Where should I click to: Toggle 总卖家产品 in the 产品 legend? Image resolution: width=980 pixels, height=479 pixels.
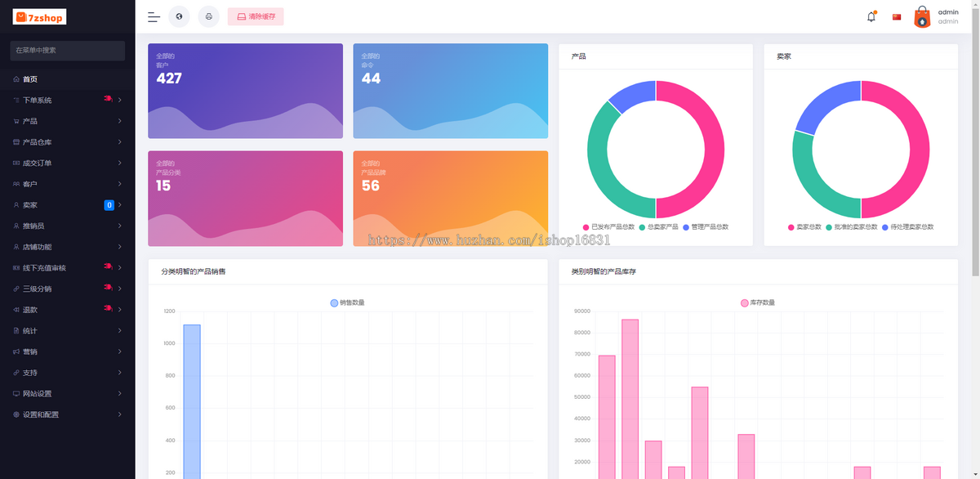(x=659, y=226)
